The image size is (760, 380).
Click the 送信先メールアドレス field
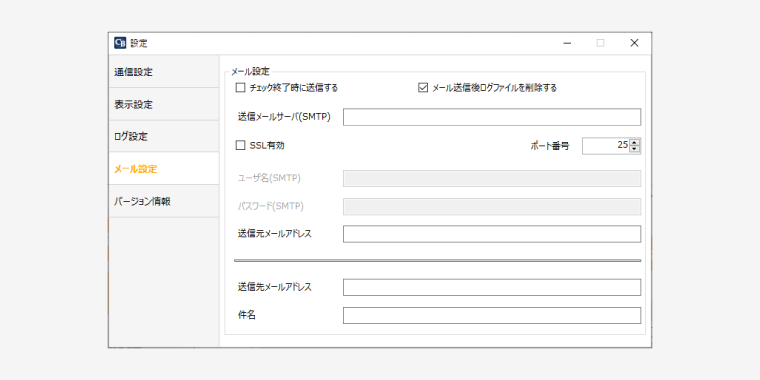pyautogui.click(x=492, y=287)
